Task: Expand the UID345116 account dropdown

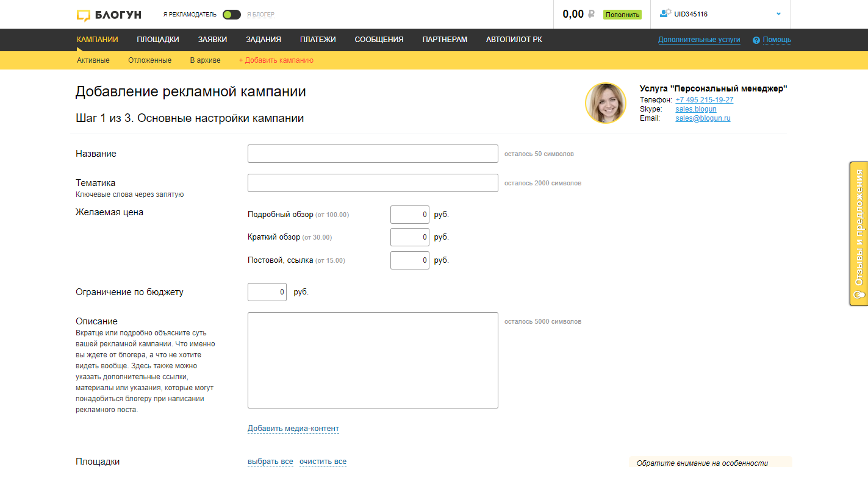Action: 778,13
